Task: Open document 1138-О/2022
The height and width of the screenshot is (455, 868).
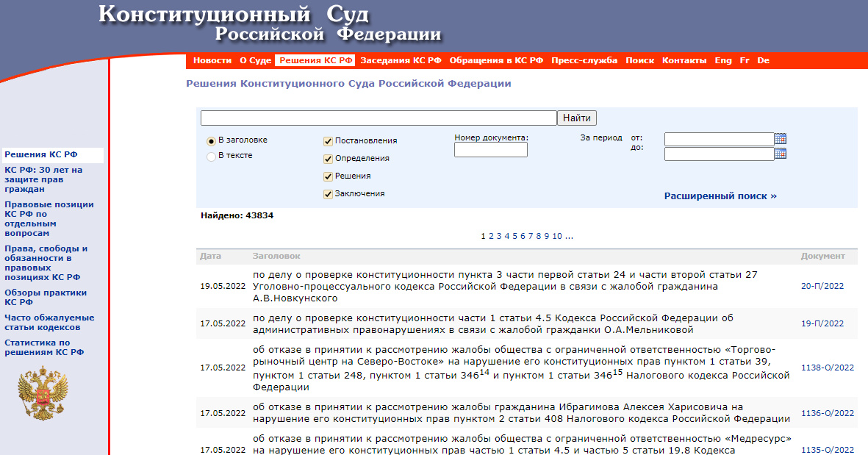Action: pos(828,368)
